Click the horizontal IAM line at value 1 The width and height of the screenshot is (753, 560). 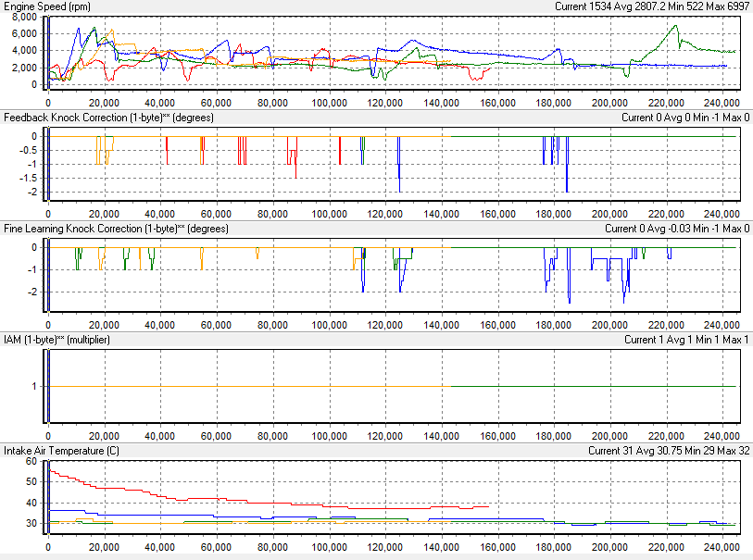pyautogui.click(x=593, y=386)
